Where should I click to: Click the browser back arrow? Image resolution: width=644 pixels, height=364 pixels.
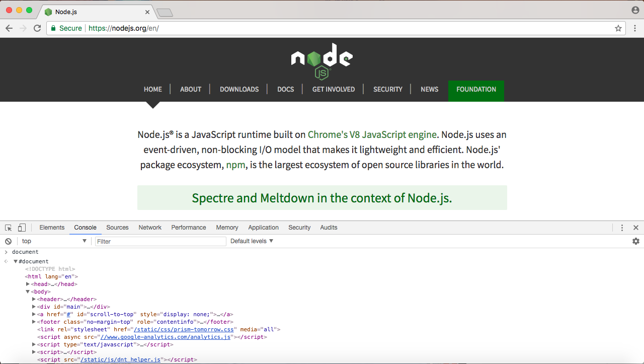click(x=9, y=28)
